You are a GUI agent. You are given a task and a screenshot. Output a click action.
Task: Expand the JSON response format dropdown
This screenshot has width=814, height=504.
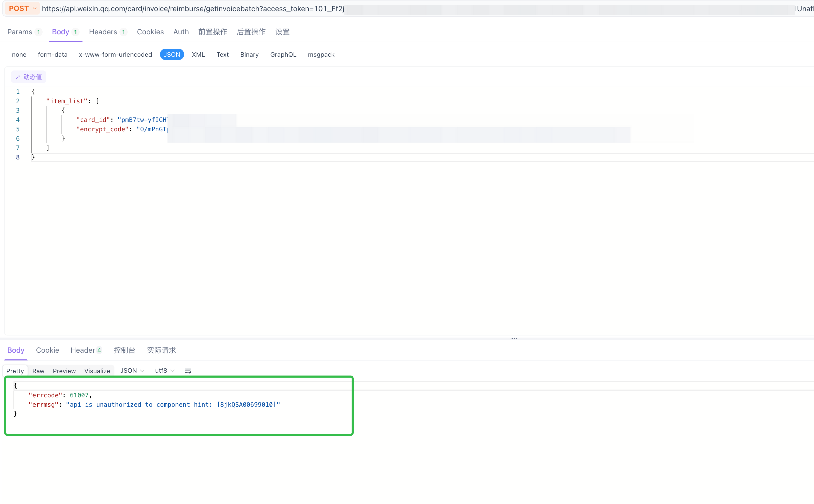click(x=132, y=371)
